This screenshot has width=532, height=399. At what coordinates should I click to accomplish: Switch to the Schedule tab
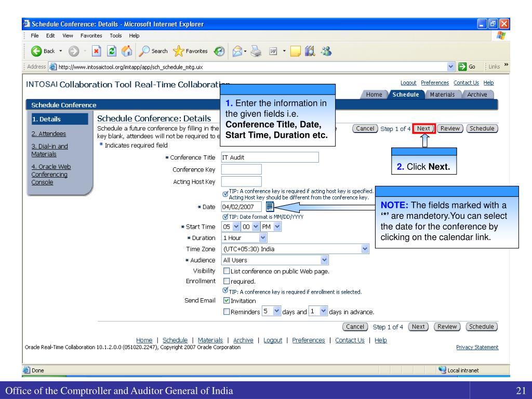pyautogui.click(x=406, y=95)
